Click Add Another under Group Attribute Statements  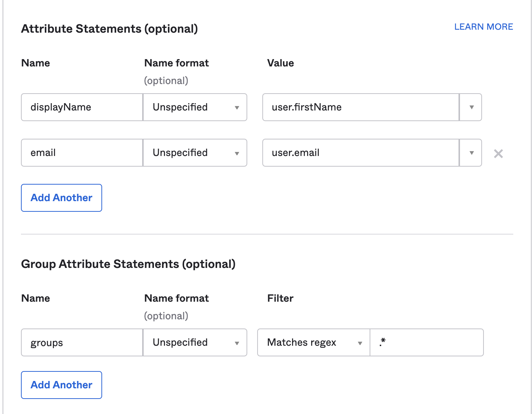(x=61, y=385)
